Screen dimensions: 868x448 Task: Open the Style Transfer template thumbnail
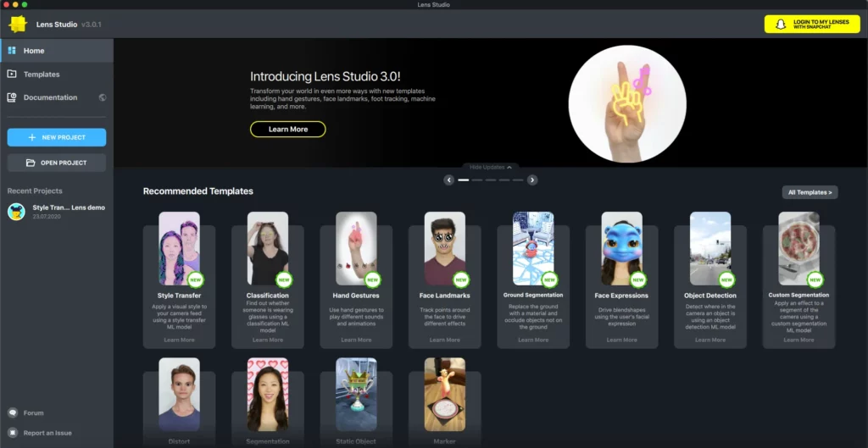[180, 248]
